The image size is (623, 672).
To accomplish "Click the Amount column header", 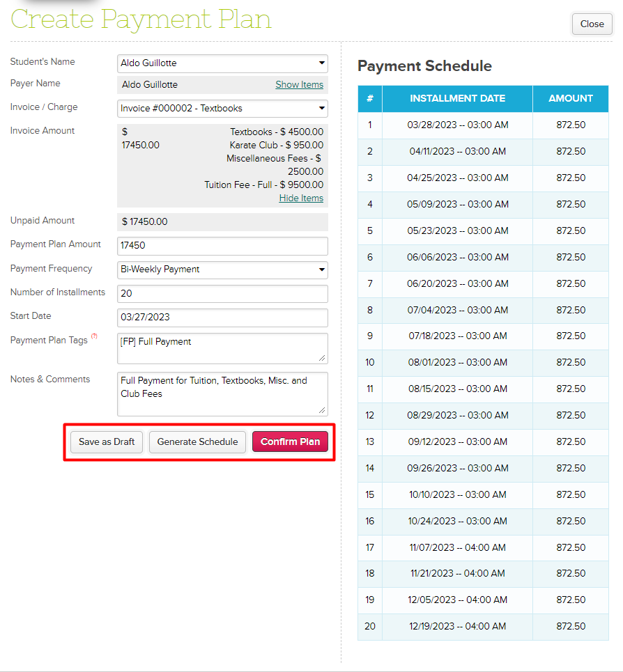I will tap(570, 99).
